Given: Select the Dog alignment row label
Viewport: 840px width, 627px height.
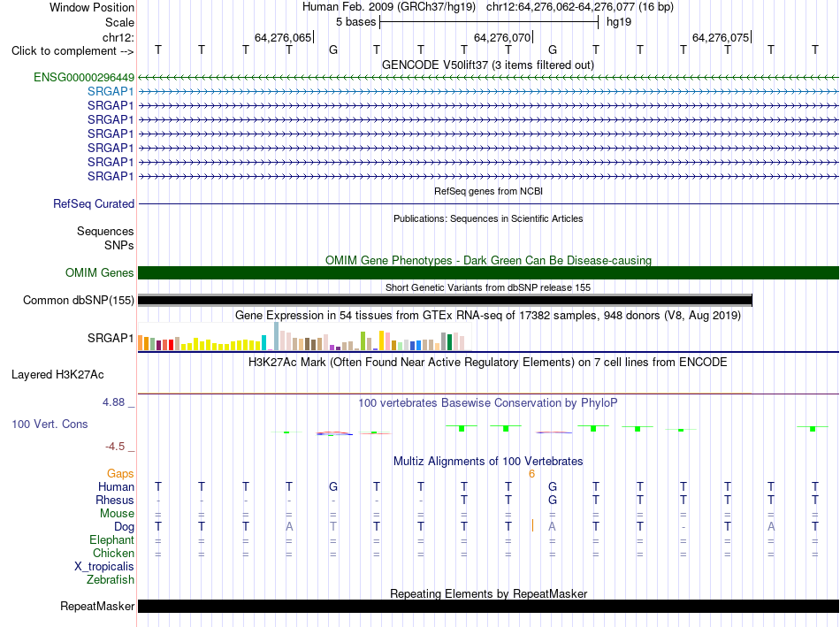Looking at the screenshot, I should click(x=125, y=527).
